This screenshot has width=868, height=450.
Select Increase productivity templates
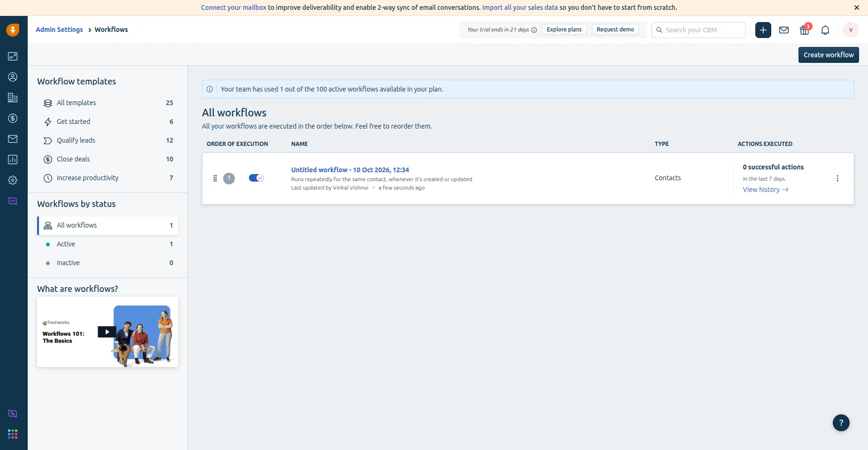pos(108,178)
